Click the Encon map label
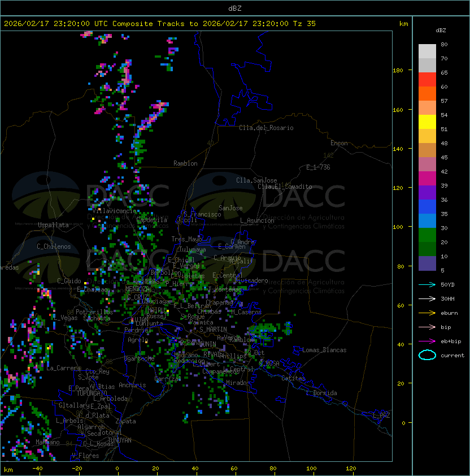The height and width of the screenshot is (476, 470). [x=339, y=143]
